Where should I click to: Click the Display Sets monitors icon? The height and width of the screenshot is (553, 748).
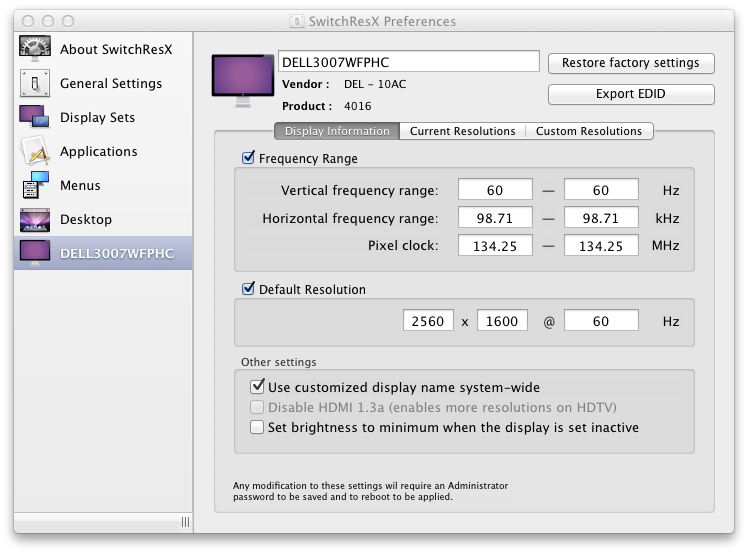point(34,116)
